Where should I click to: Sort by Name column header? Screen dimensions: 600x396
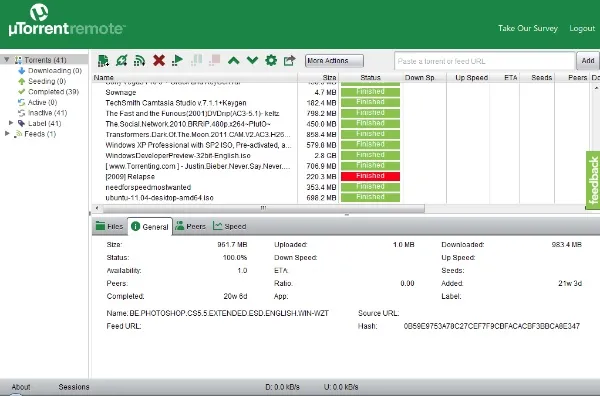click(194, 78)
